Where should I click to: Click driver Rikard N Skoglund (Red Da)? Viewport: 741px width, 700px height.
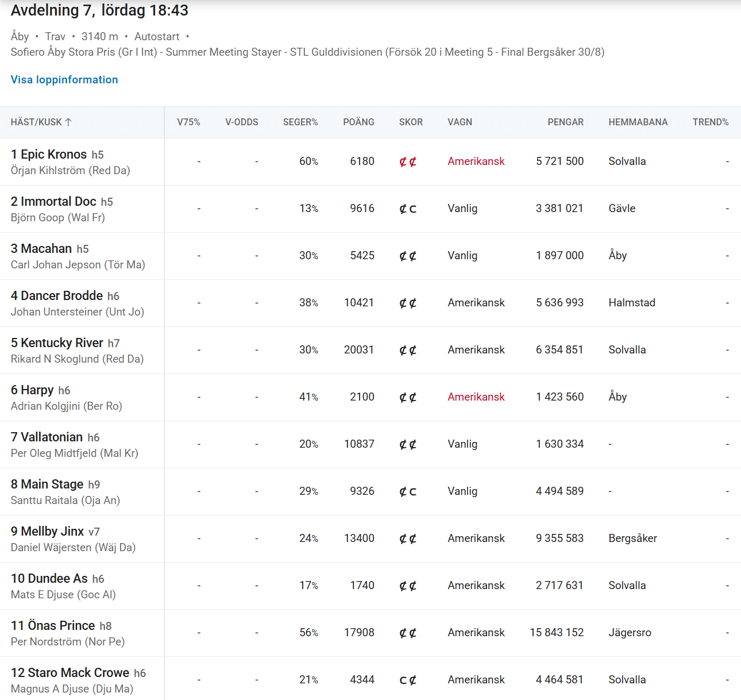pyautogui.click(x=78, y=359)
